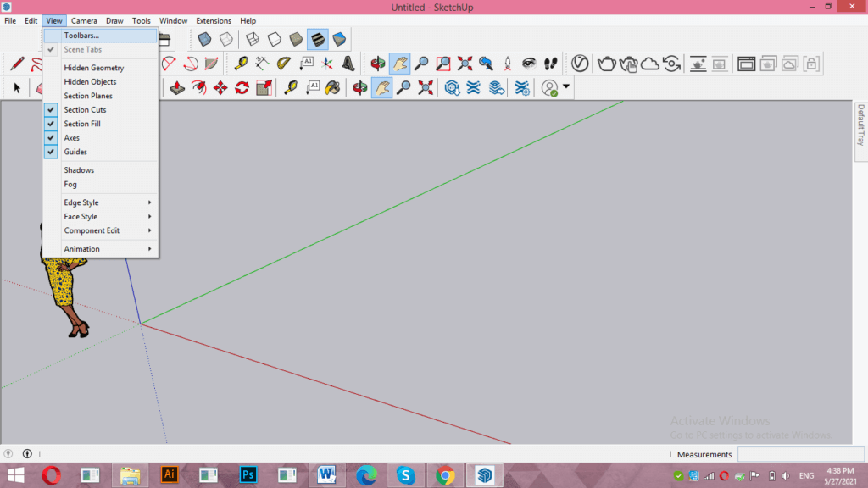Activate the Rotate tool
This screenshot has width=868, height=488.
pos(243,87)
